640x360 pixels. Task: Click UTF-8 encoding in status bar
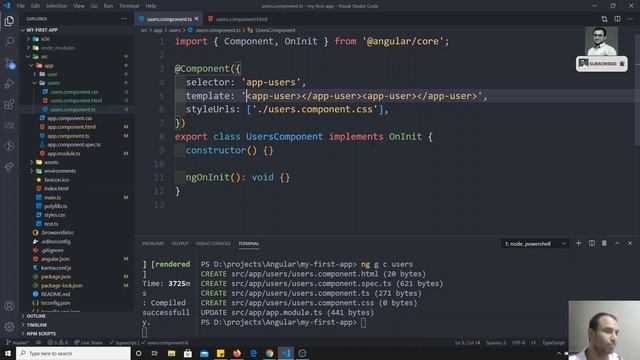tap(518, 342)
